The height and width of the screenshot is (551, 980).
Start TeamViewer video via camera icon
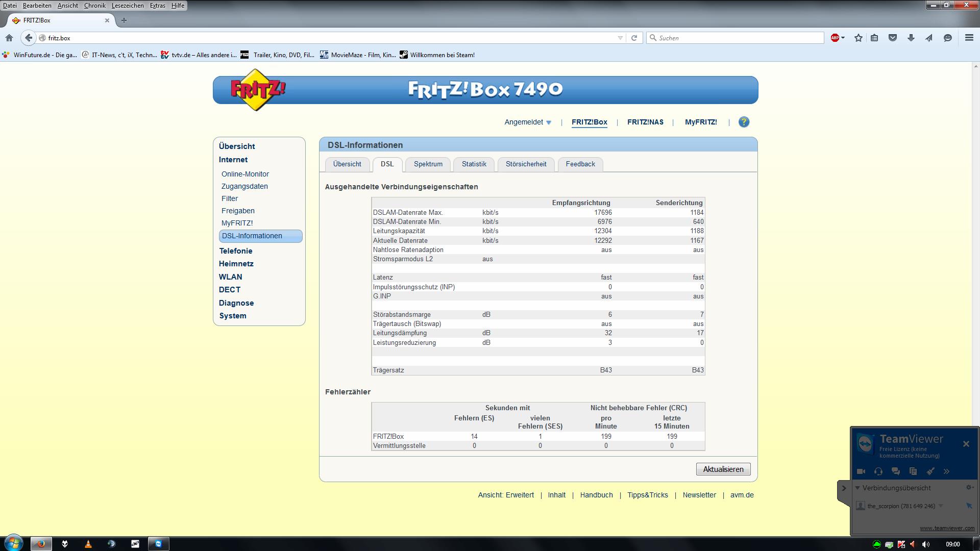pos(861,471)
